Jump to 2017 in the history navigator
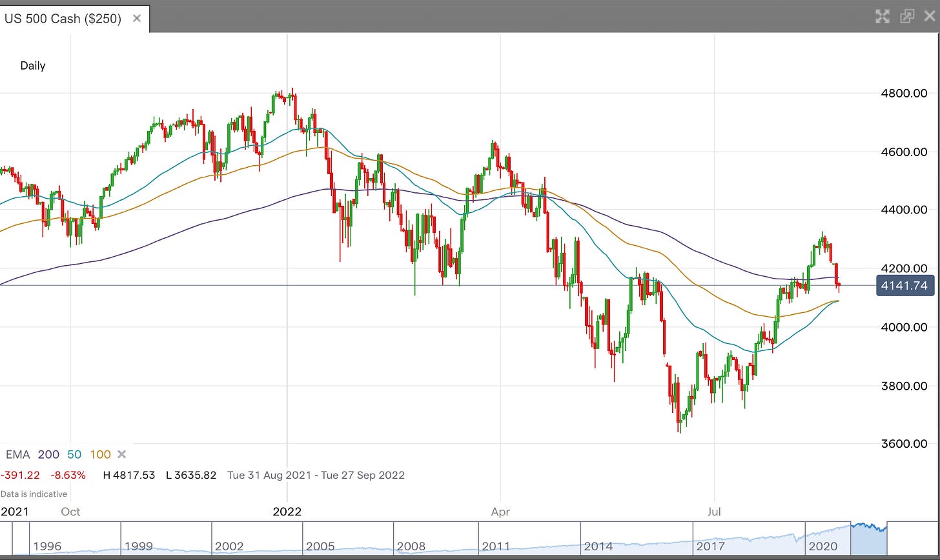940x560 pixels. click(x=710, y=546)
